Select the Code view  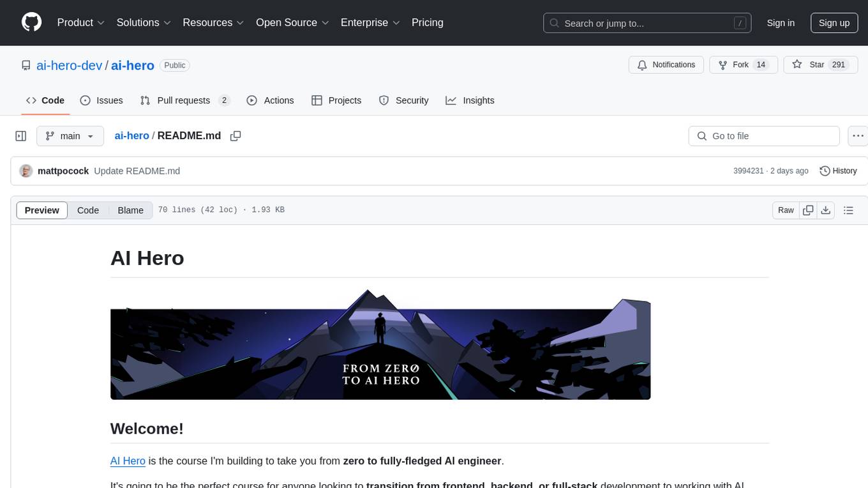coord(88,210)
